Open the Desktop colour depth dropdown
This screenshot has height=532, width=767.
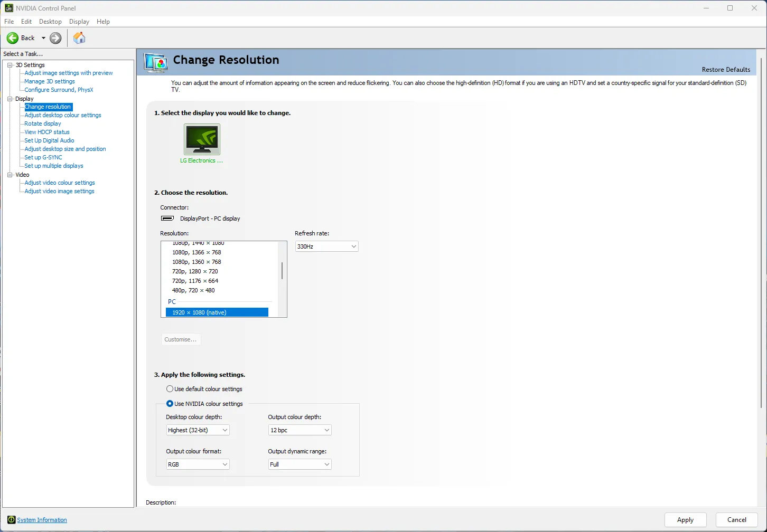198,430
